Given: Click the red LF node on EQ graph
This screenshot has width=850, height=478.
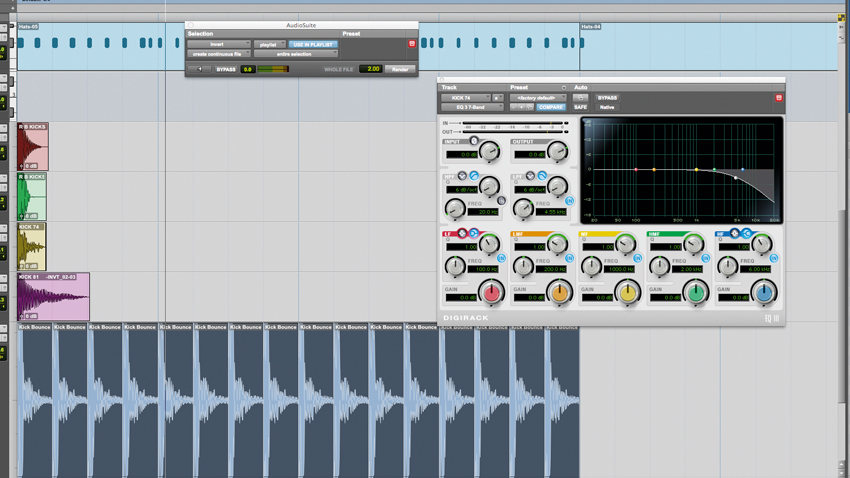Looking at the screenshot, I should tap(636, 170).
